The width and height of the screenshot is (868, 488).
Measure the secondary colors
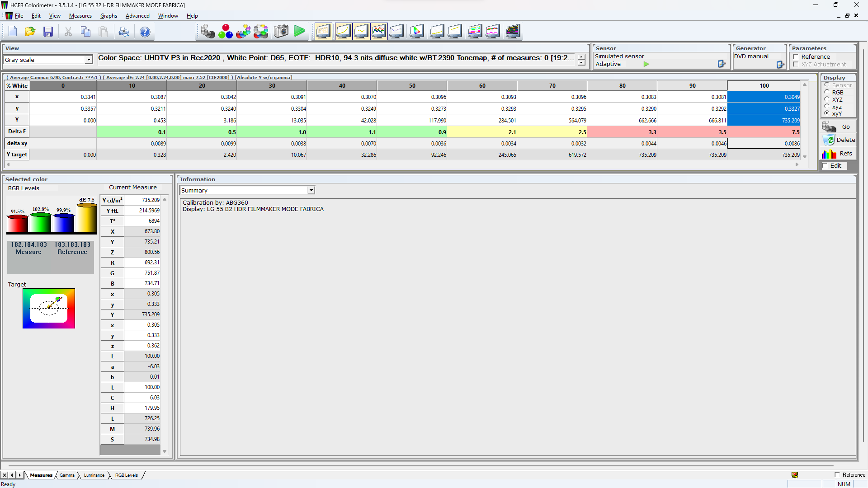point(243,31)
